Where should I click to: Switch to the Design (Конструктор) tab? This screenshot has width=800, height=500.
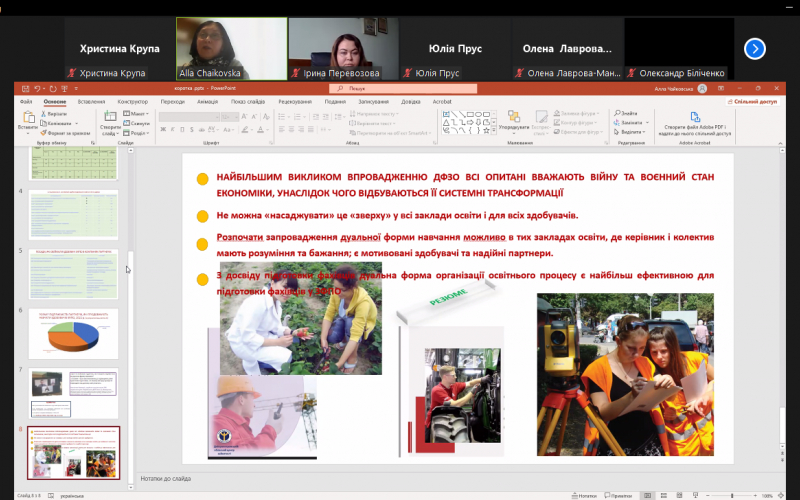[133, 102]
